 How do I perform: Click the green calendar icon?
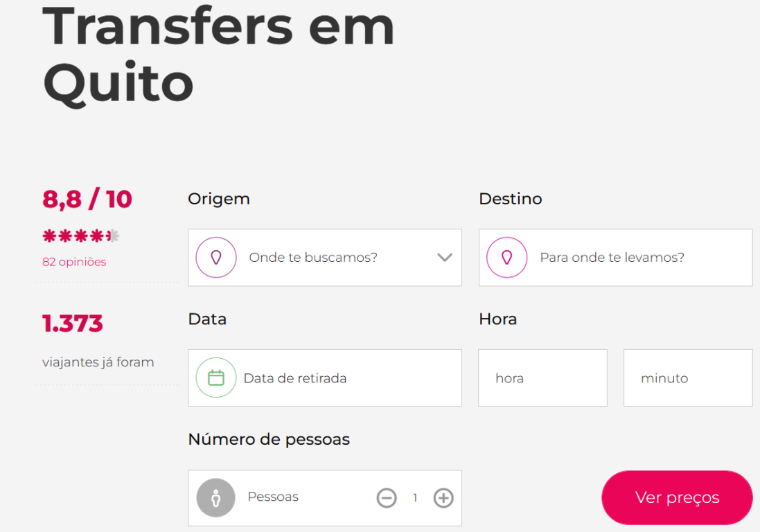[216, 378]
